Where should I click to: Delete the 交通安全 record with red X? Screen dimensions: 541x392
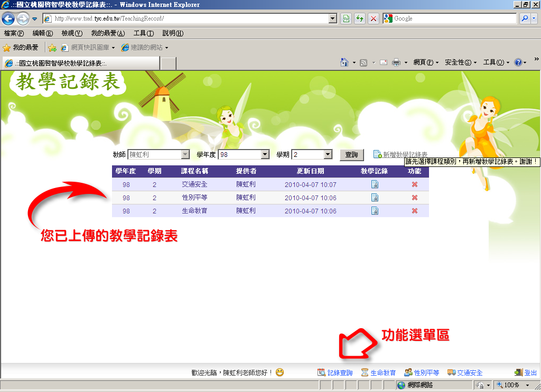pos(415,184)
